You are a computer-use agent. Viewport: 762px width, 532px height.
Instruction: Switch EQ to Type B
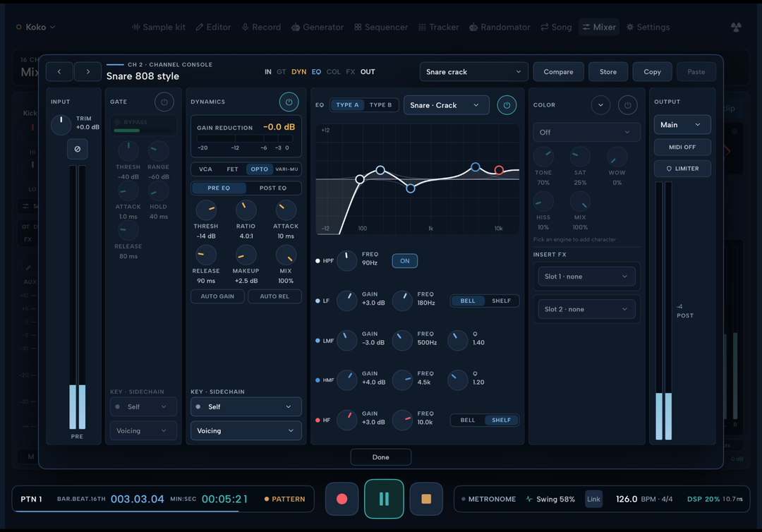[x=380, y=105]
